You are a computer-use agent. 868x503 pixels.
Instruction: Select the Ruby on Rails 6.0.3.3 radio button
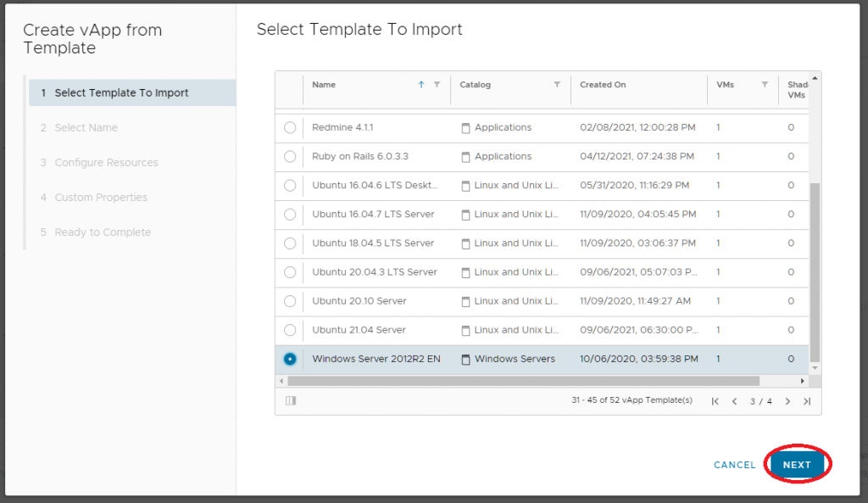click(x=290, y=156)
